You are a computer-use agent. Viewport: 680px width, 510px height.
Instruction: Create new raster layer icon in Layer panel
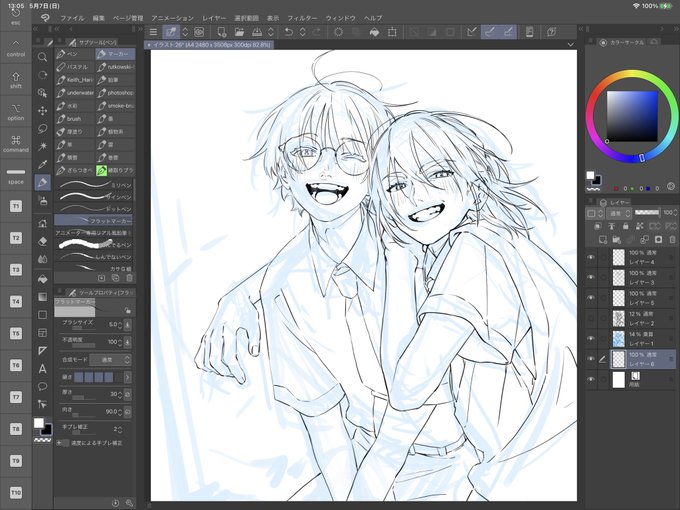point(603,239)
